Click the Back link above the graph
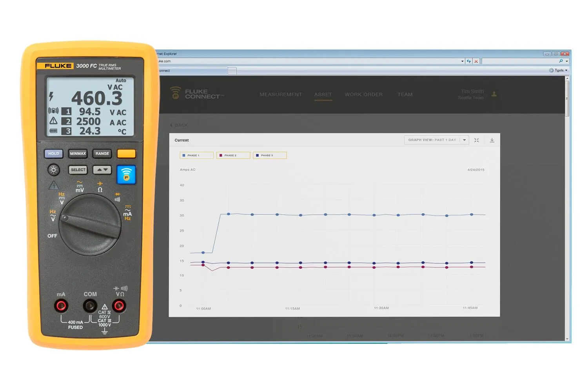 tap(179, 125)
